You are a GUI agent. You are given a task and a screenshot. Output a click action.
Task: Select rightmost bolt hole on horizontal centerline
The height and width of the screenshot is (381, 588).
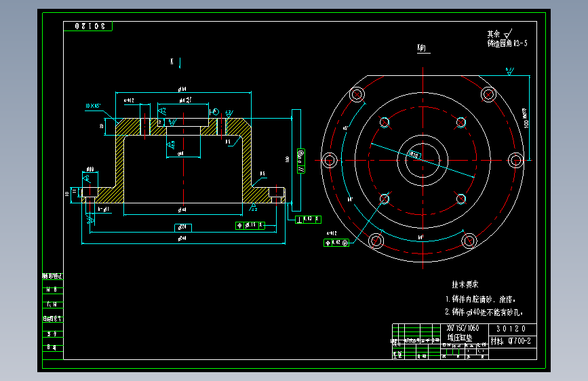[515, 161]
